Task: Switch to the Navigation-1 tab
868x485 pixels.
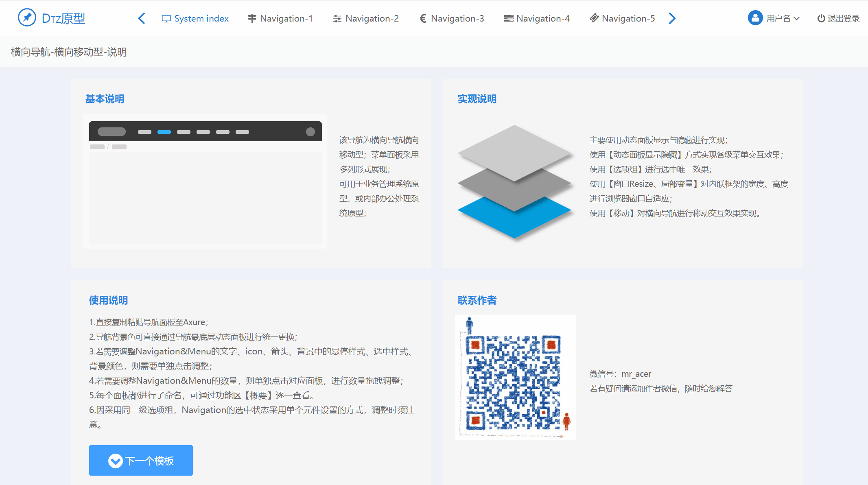Action: click(280, 19)
